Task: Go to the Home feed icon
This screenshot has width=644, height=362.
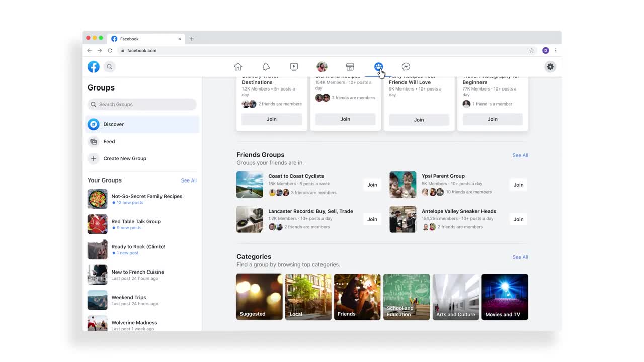Action: point(238,67)
